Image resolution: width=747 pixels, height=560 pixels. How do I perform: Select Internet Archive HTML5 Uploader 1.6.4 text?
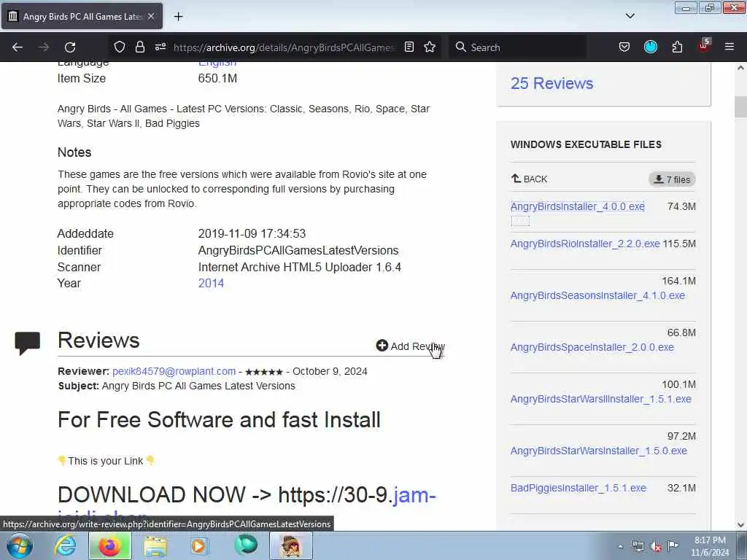(300, 267)
